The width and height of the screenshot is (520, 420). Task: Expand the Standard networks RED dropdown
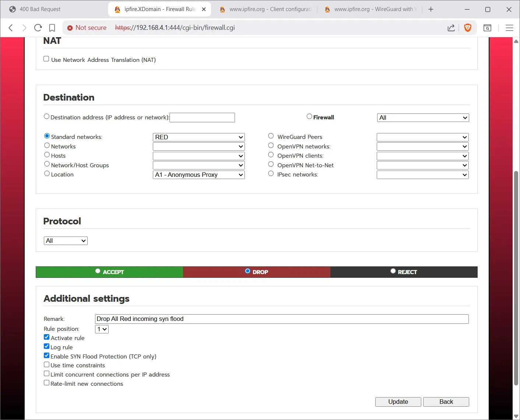pyautogui.click(x=198, y=137)
